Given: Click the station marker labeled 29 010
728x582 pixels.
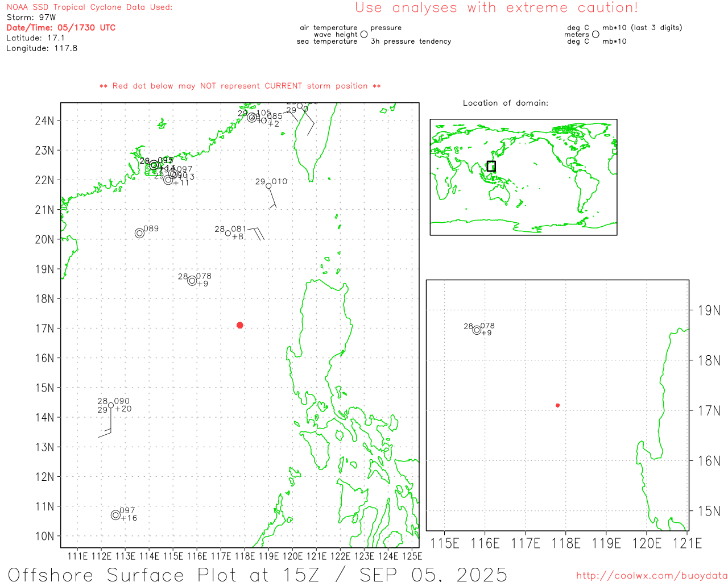Looking at the screenshot, I should [268, 186].
